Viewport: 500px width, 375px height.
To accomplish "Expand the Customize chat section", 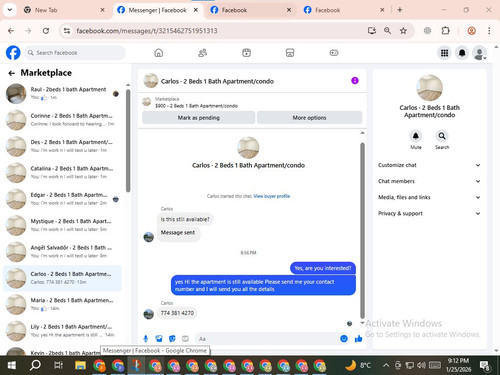I will click(429, 165).
